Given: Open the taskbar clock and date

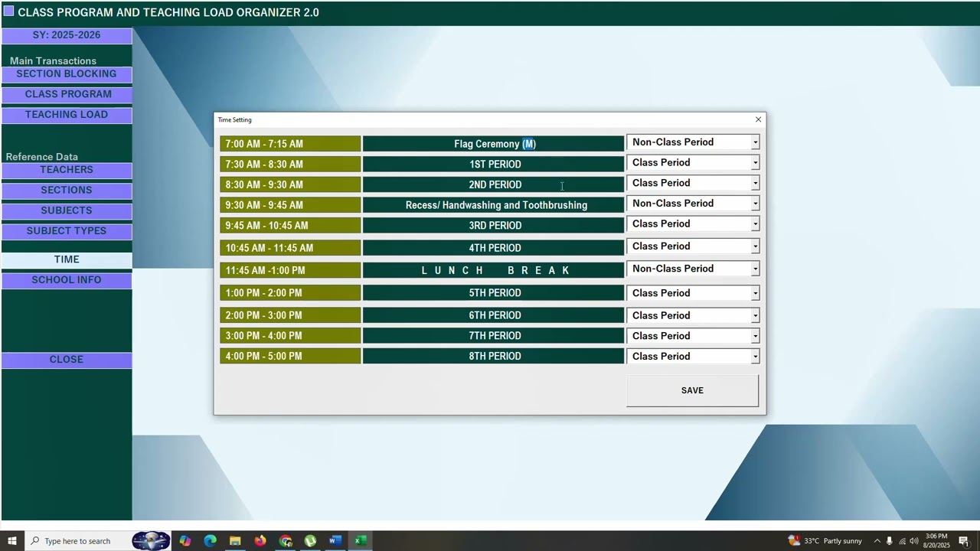Looking at the screenshot, I should point(937,541).
